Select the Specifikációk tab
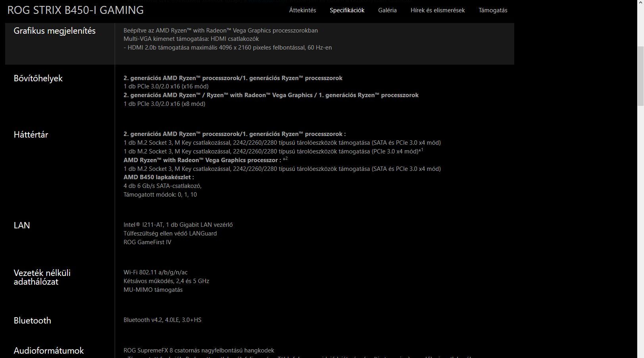This screenshot has height=358, width=644. click(x=347, y=10)
